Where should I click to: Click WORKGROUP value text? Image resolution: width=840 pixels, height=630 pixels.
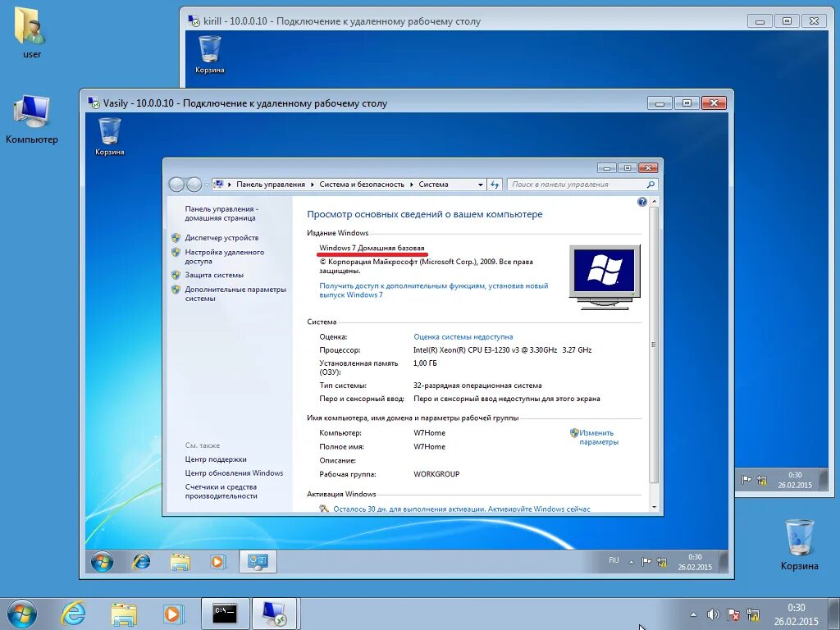tap(436, 474)
